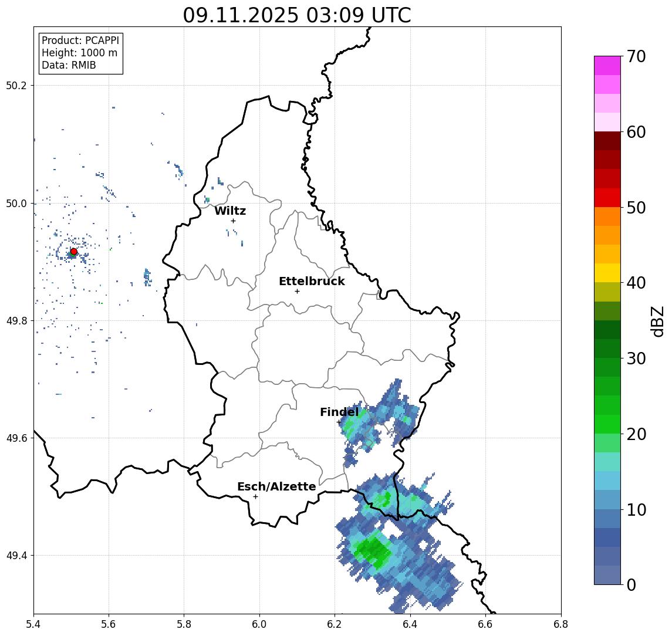Click the bright green colorbar segment above 20

(607, 424)
